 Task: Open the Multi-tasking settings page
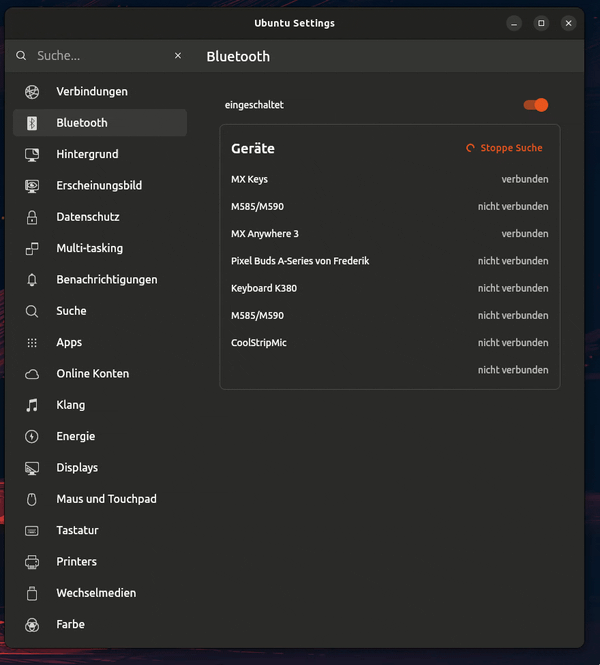click(x=100, y=248)
